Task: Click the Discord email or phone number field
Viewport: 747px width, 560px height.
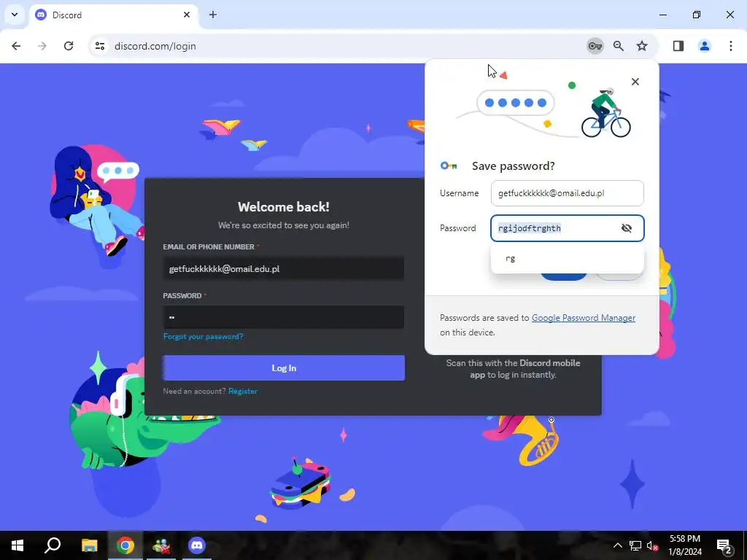Action: (284, 268)
